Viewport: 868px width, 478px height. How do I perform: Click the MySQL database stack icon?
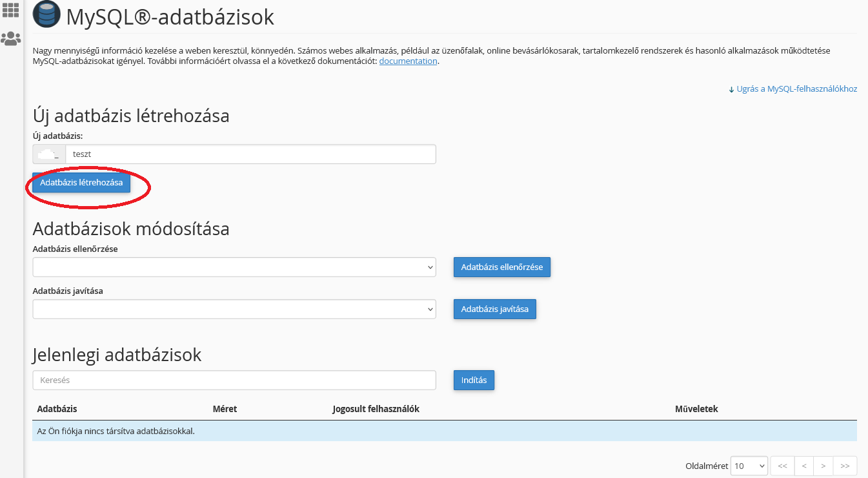pyautogui.click(x=46, y=16)
